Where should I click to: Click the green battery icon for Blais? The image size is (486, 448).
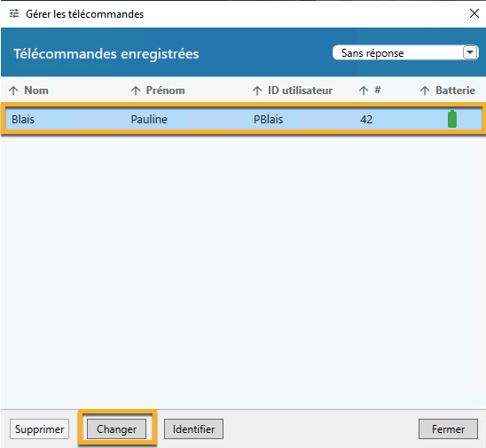[x=452, y=119]
